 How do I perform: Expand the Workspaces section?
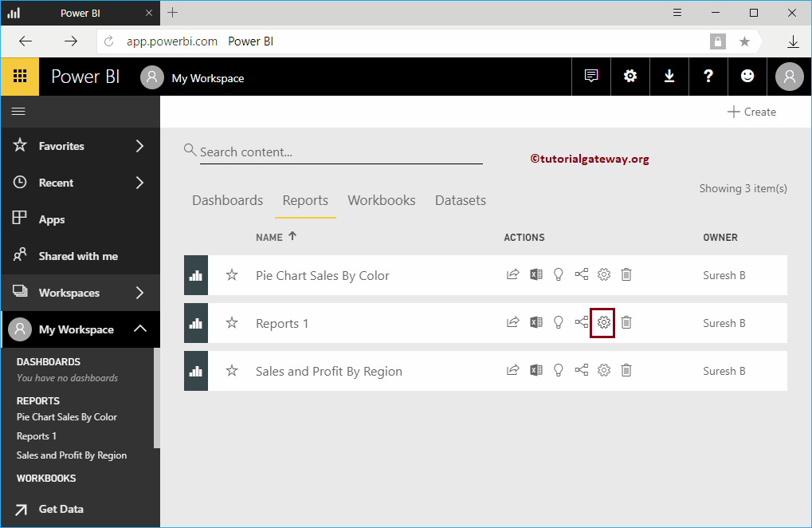coord(80,293)
